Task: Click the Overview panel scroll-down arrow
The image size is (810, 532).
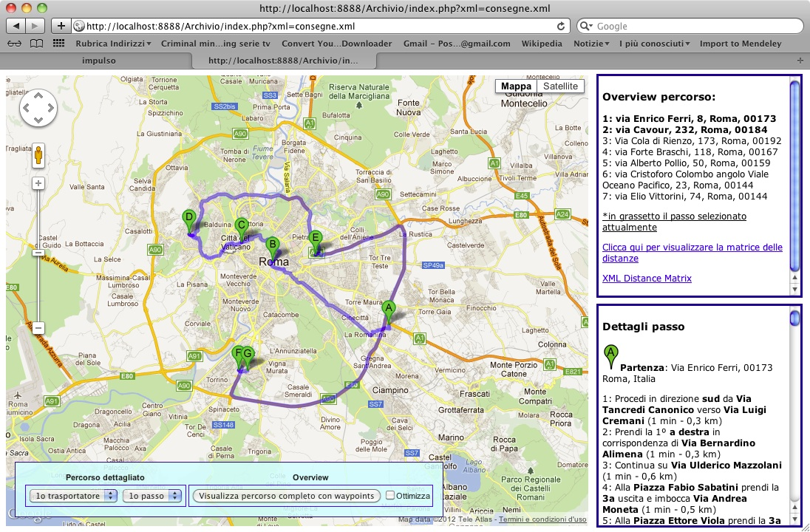Action: click(x=795, y=290)
